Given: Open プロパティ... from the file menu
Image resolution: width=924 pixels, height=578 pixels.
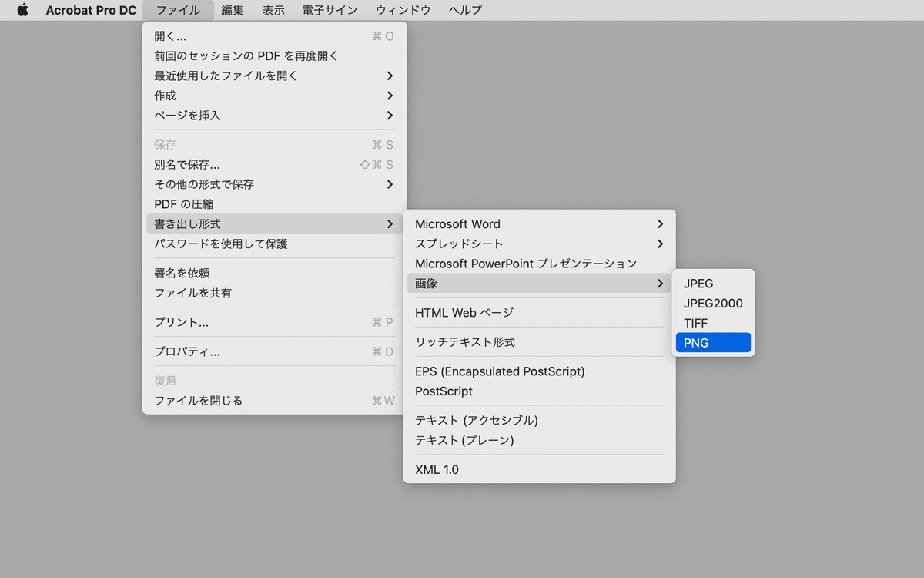Looking at the screenshot, I should tap(274, 352).
